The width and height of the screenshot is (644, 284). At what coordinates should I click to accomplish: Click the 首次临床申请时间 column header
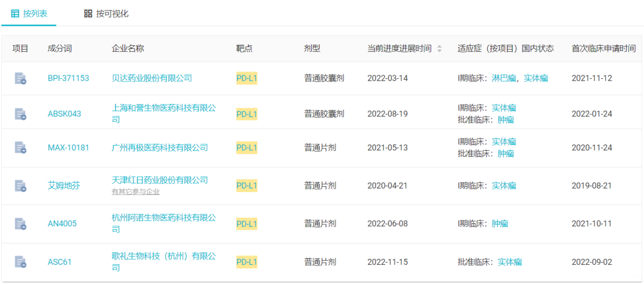pyautogui.click(x=603, y=48)
